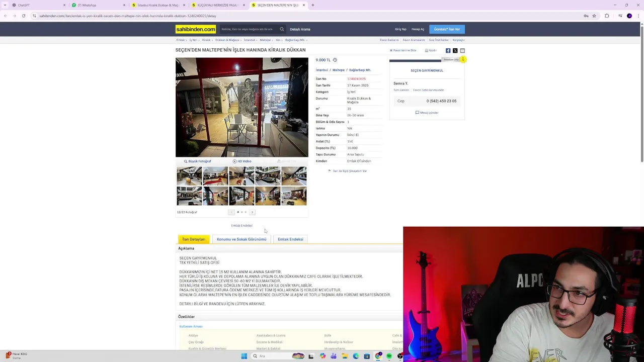
Task: Select first thumbnail in top row
Action: [189, 176]
